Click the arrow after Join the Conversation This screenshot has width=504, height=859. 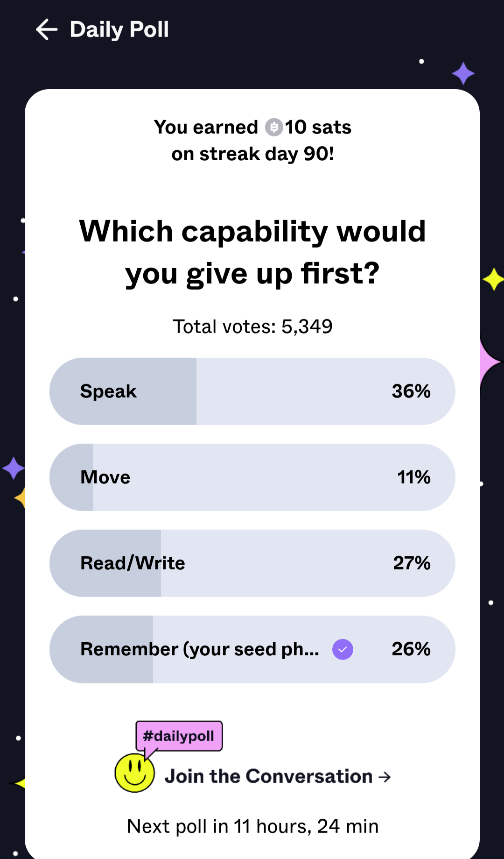coord(385,777)
